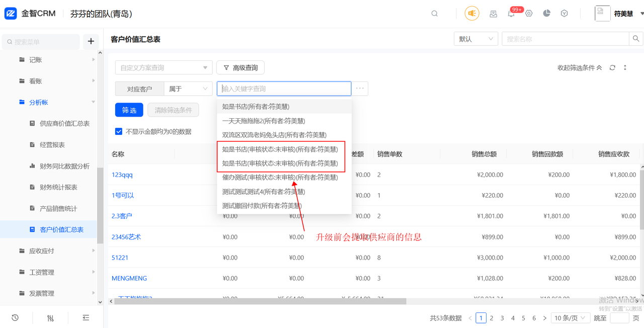The height and width of the screenshot is (328, 644).
Task: Select 双流区双流老妈兔头店 in suggestion list
Action: click(x=284, y=135)
